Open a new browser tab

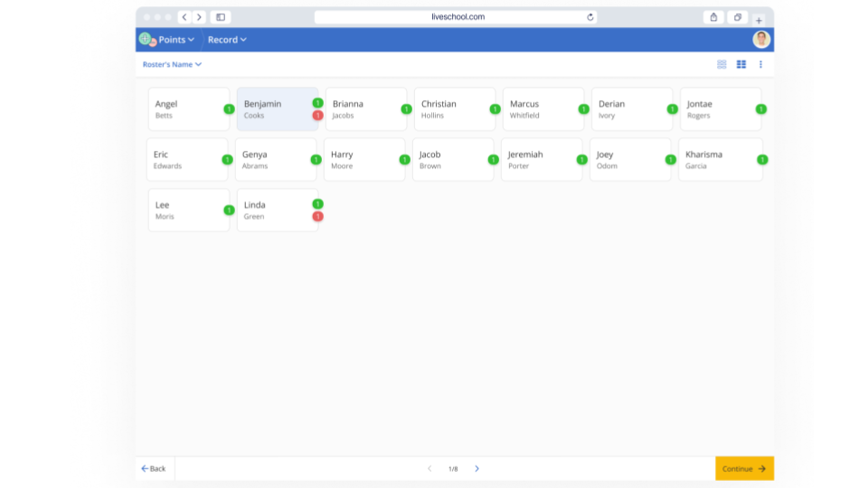click(759, 20)
